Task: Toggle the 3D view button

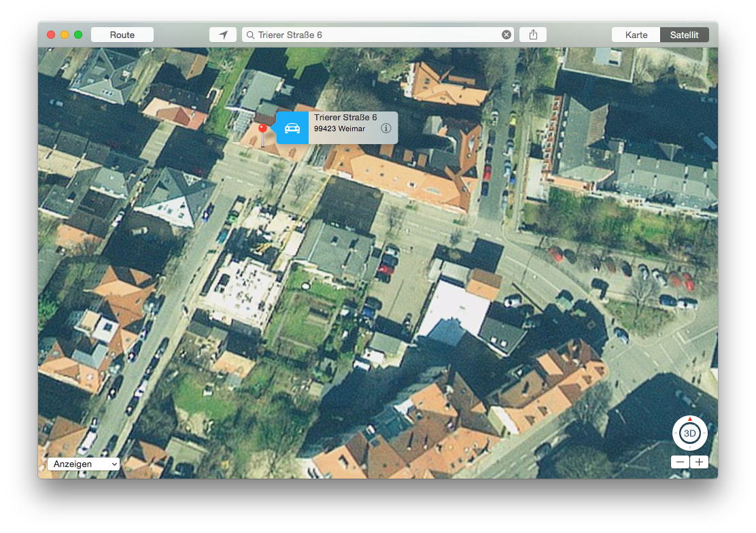Action: (x=690, y=433)
